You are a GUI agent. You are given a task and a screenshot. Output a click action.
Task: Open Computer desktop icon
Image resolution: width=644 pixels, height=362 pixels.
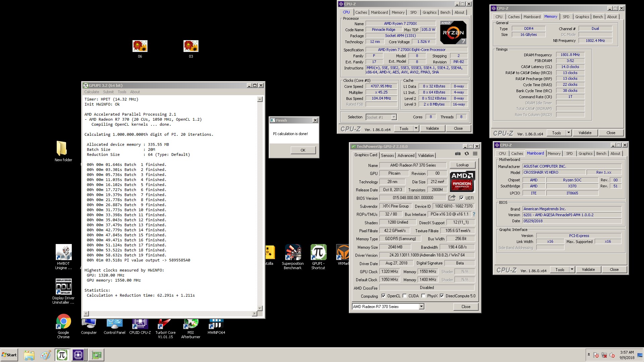pyautogui.click(x=89, y=327)
